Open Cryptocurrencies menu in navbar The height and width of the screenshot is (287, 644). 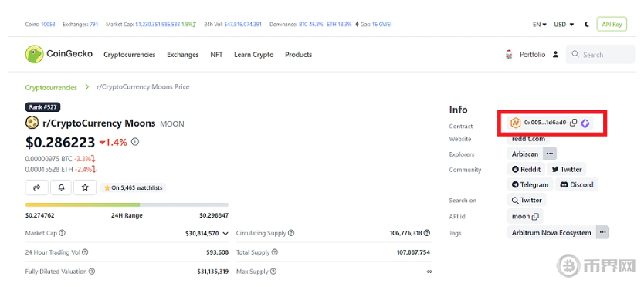(130, 55)
